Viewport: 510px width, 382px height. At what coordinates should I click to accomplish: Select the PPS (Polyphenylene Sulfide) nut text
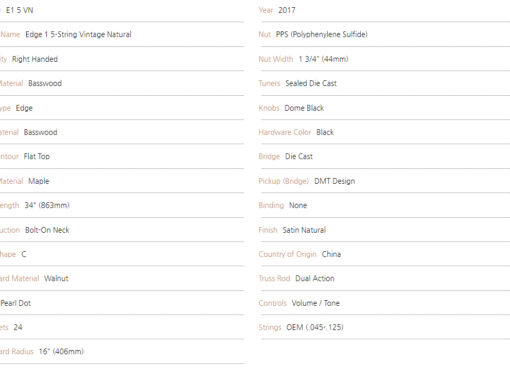click(x=322, y=34)
